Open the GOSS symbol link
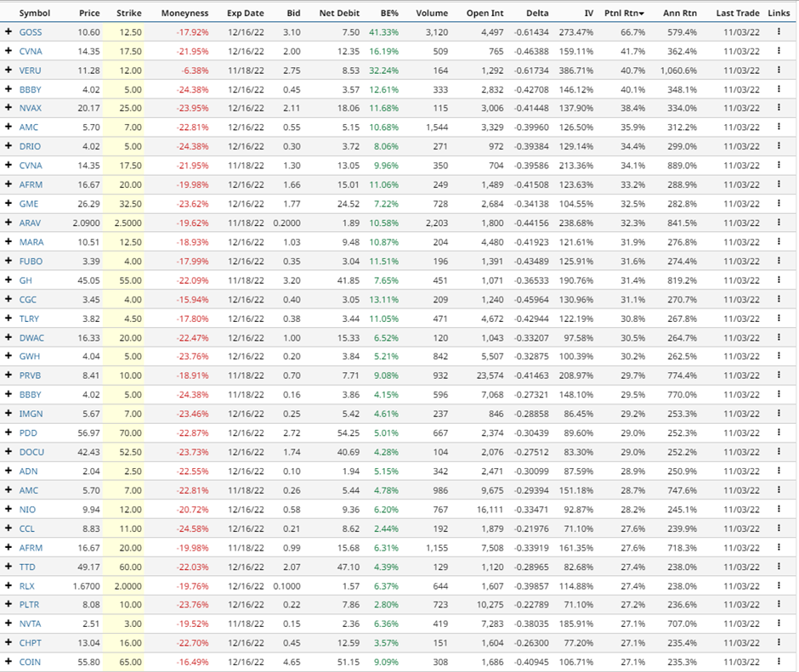Image resolution: width=799 pixels, height=672 pixels. (x=31, y=32)
